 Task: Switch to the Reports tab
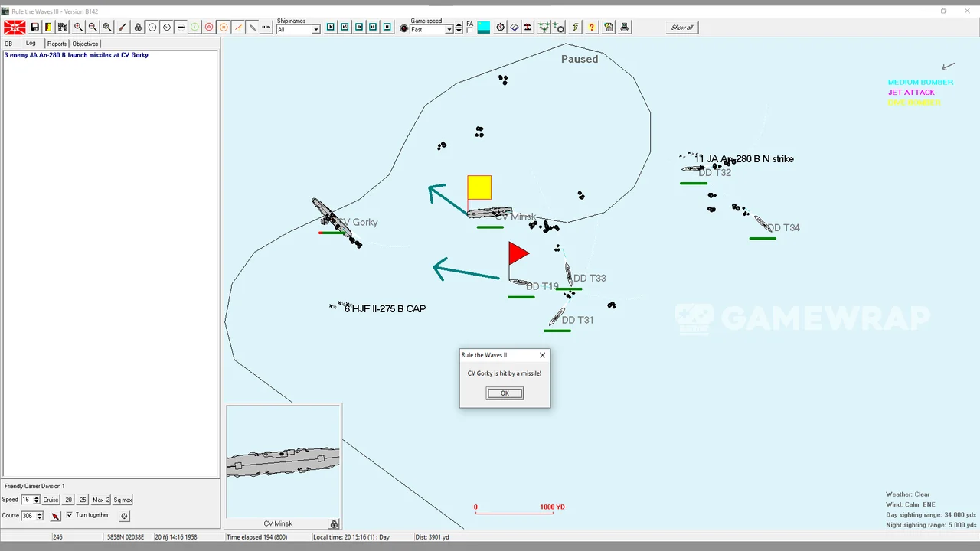[57, 44]
